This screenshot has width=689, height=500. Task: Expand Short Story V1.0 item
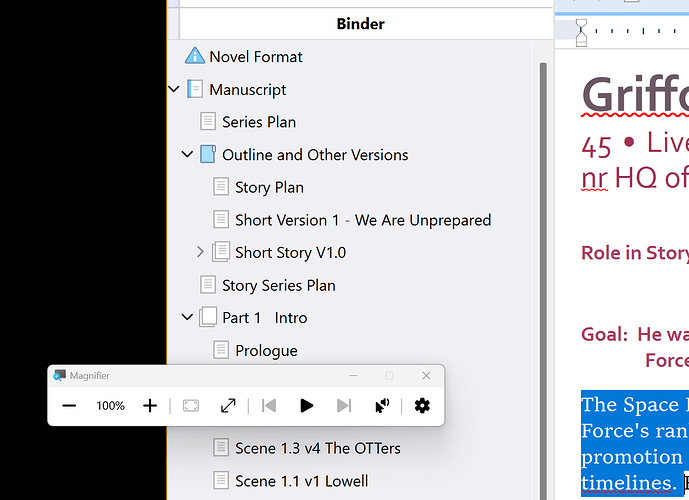tap(200, 252)
